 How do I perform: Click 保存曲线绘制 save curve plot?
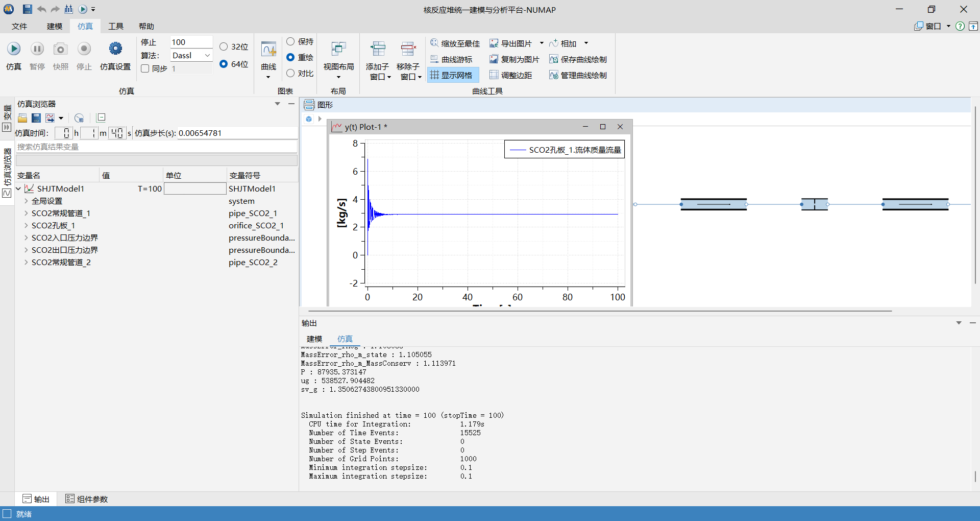click(578, 59)
